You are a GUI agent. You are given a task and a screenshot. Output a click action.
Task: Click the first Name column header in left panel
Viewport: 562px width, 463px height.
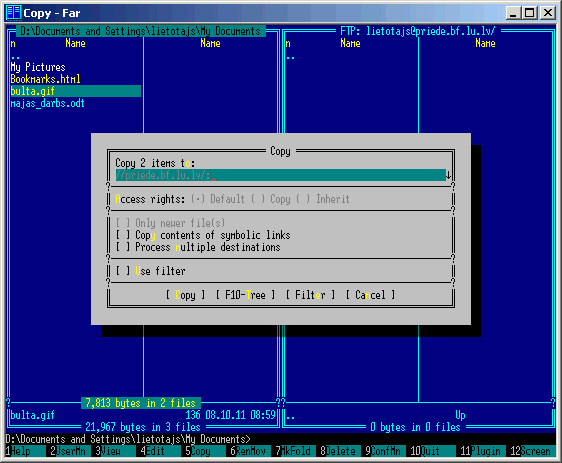pos(75,43)
